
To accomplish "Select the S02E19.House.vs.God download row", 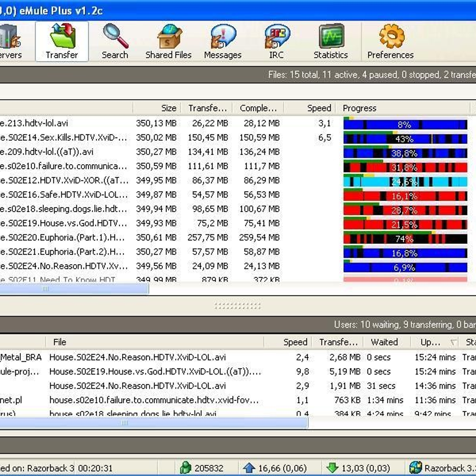I will [x=238, y=223].
